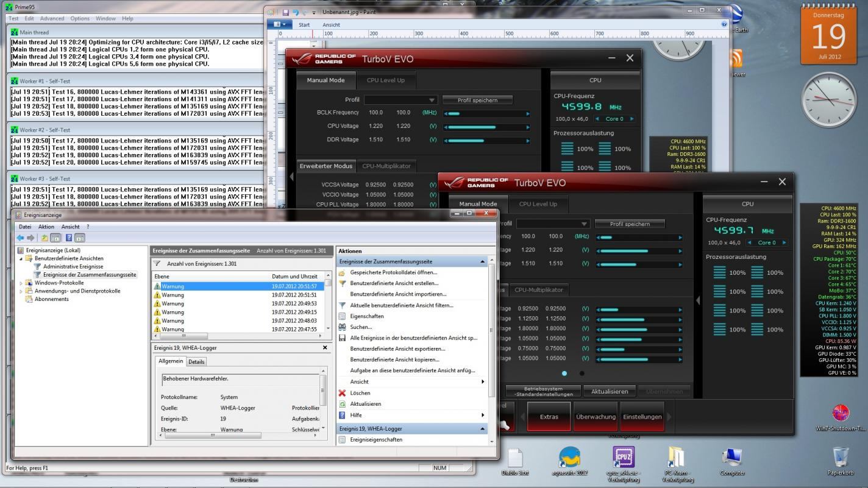Open the Aktion menu in Ereignisanzeige
The width and height of the screenshot is (868, 488).
[x=46, y=227]
